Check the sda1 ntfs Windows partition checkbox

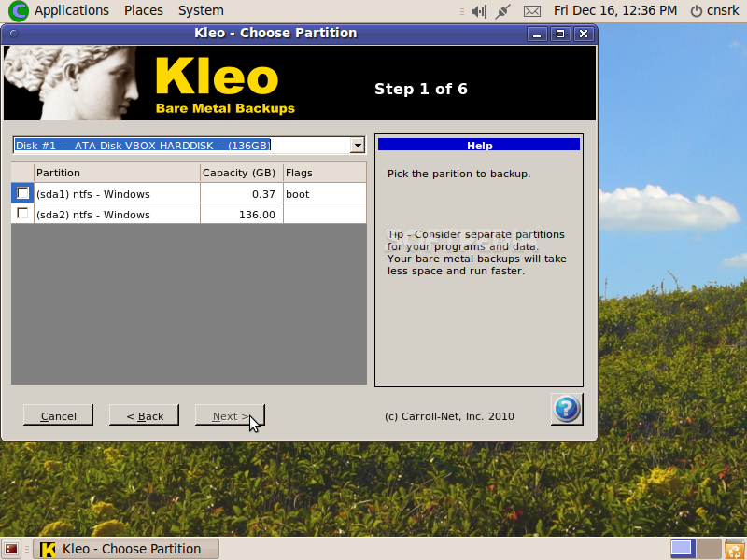(x=22, y=193)
